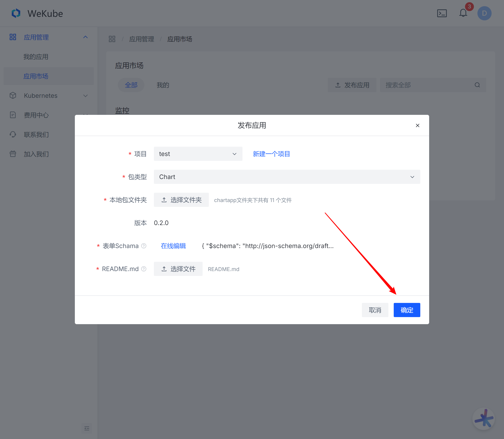Screen dimensions: 504x439
Task: Click chartapp folder file count text
Action: tap(253, 200)
